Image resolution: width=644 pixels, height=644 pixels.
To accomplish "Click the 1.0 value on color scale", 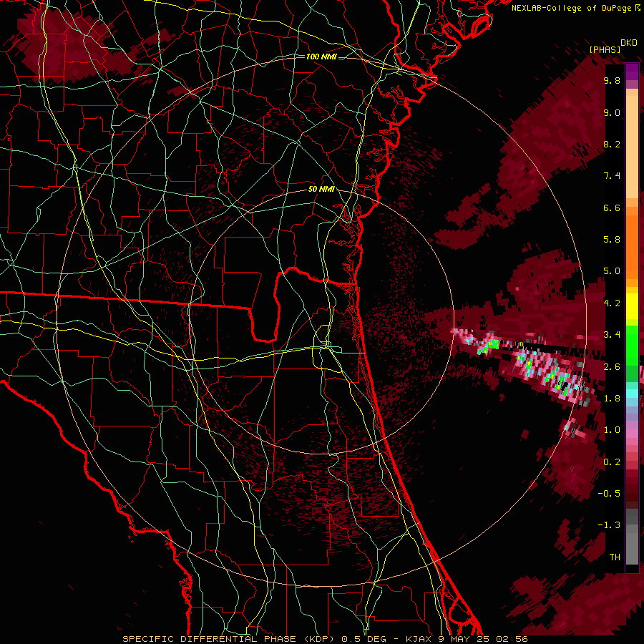I will point(612,430).
